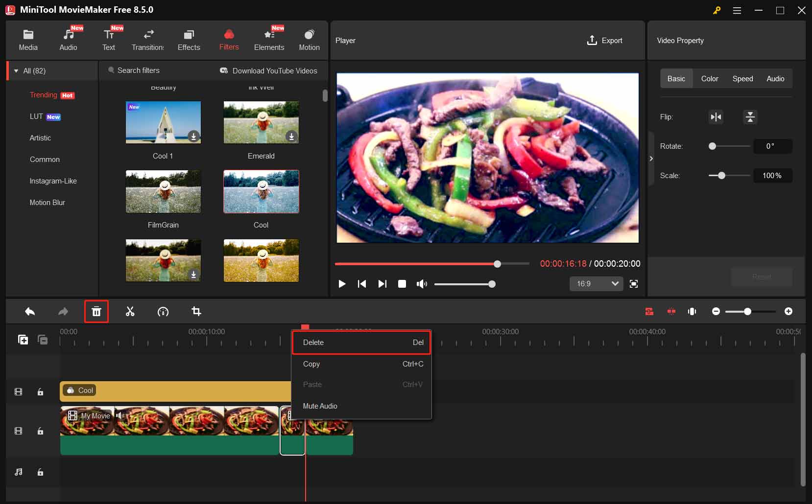Delete selected clip with the trash icon

(x=96, y=311)
